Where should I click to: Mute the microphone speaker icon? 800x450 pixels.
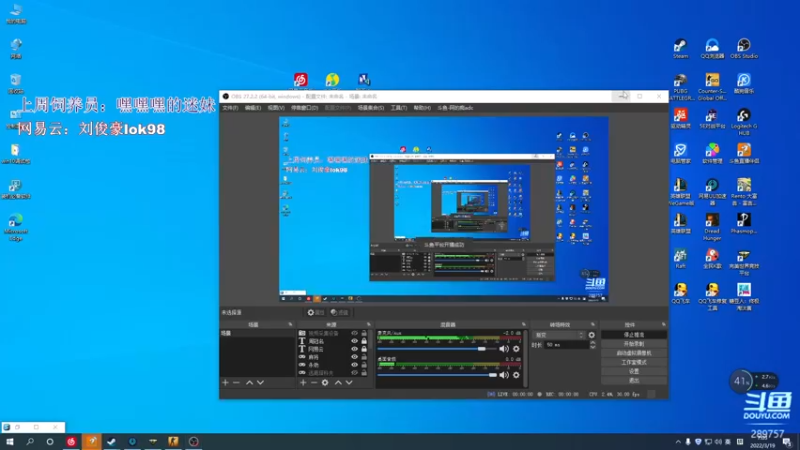(504, 349)
